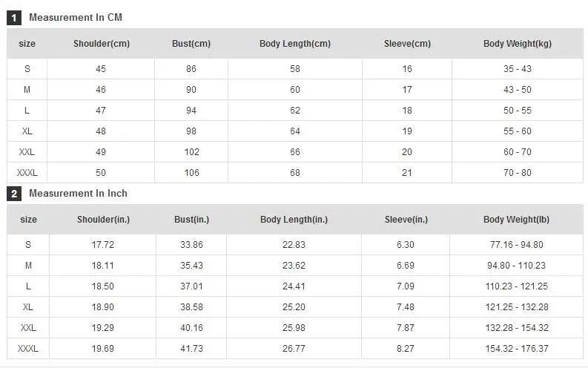
Task: Click the Body Length(cm) column header
Action: tap(295, 44)
